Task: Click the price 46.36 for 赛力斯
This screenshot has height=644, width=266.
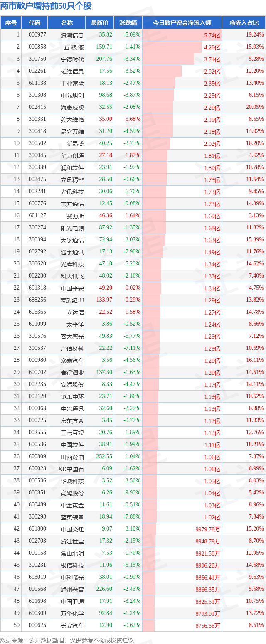Action: coord(106,215)
